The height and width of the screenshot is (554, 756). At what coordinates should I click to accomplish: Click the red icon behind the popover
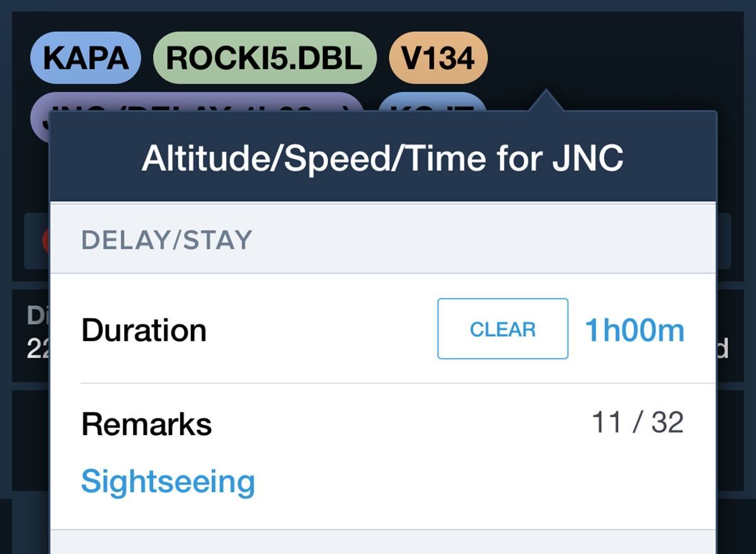point(45,240)
